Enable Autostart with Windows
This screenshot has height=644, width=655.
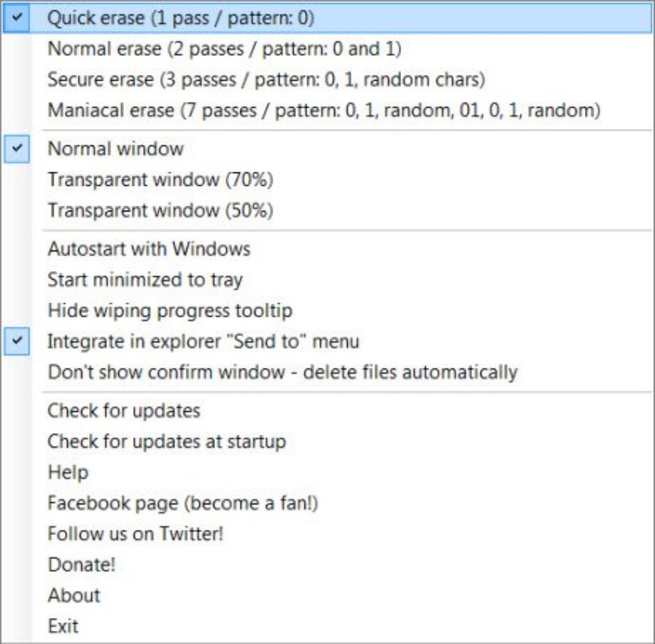(x=148, y=249)
